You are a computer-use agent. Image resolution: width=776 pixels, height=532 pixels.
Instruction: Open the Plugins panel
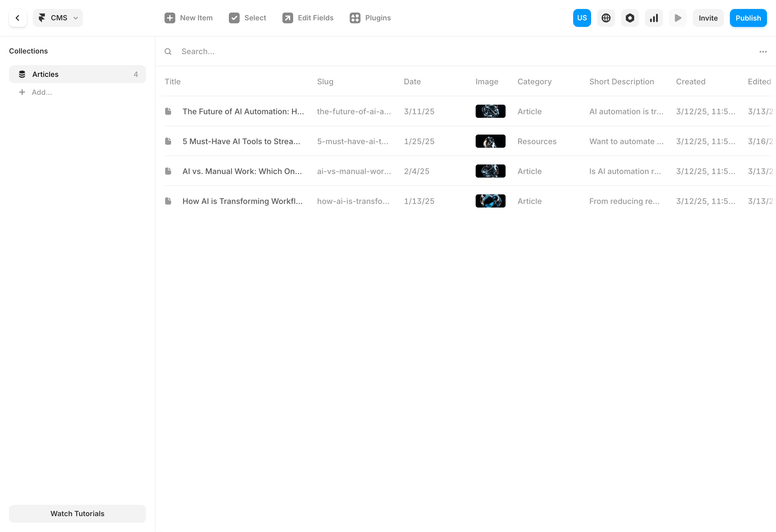click(x=370, y=18)
